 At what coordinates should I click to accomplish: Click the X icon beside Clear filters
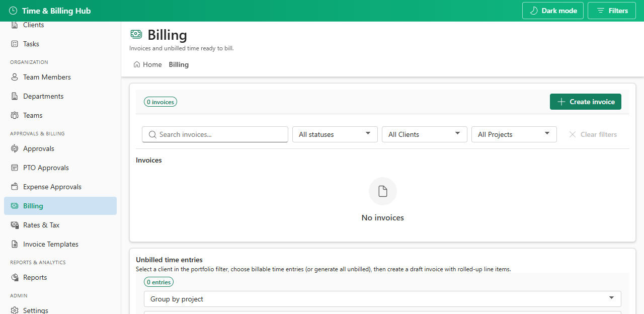point(572,134)
